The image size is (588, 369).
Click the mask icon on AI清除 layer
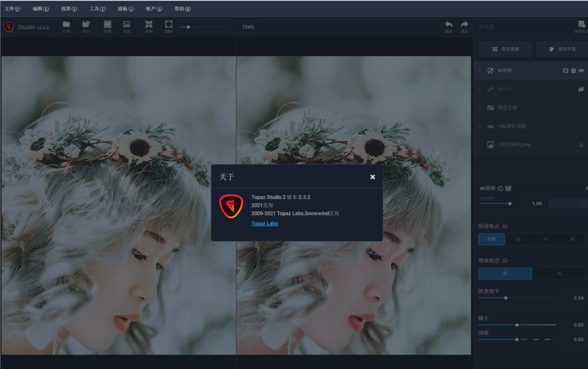pos(566,71)
